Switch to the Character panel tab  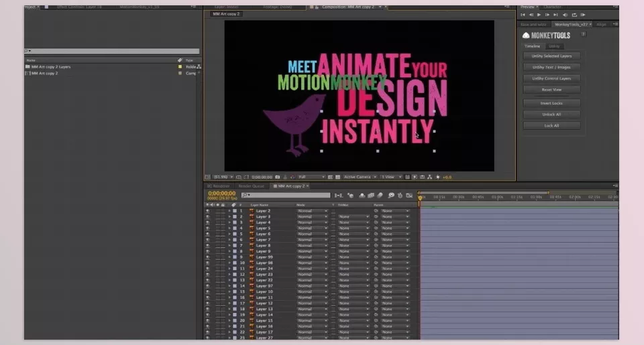point(552,7)
